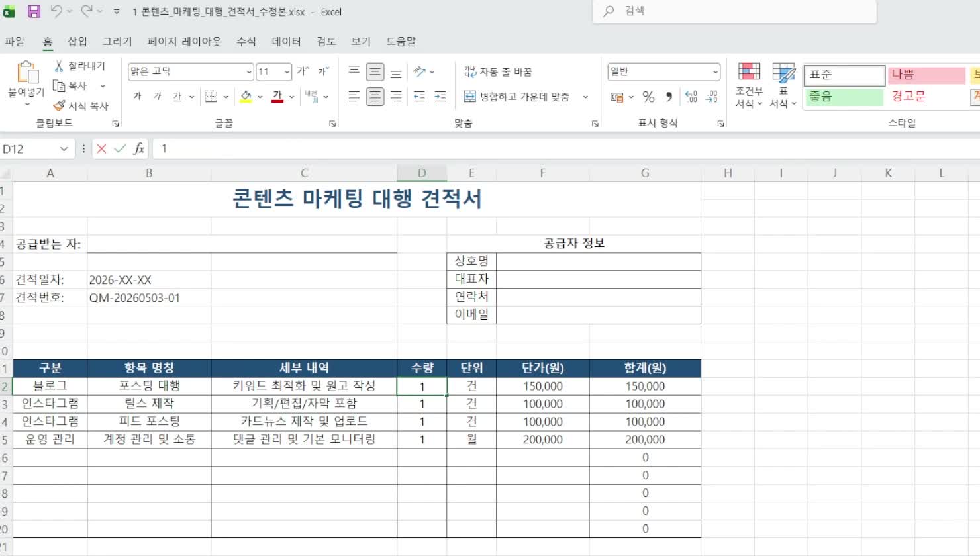Toggle bold formatting

[x=137, y=97]
